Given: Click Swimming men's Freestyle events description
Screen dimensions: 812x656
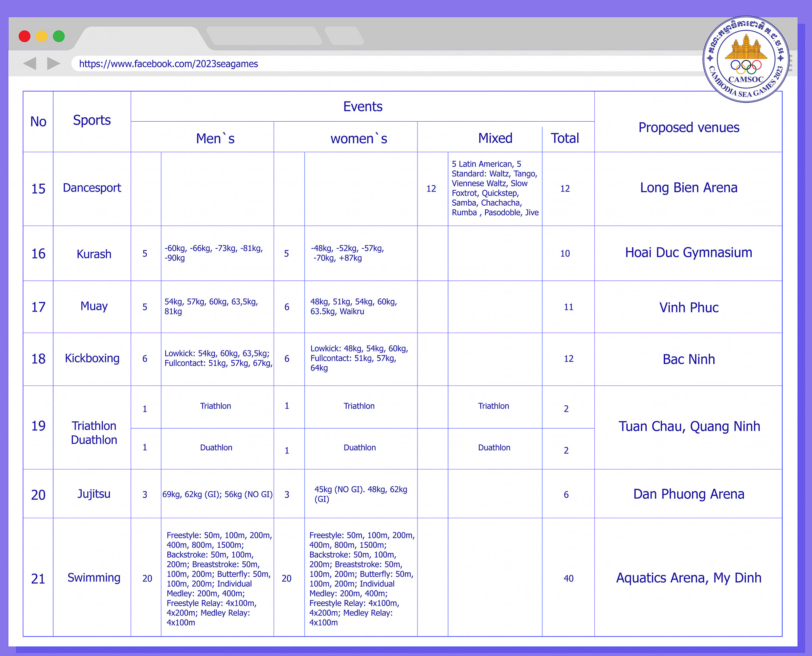Looking at the screenshot, I should (x=219, y=579).
